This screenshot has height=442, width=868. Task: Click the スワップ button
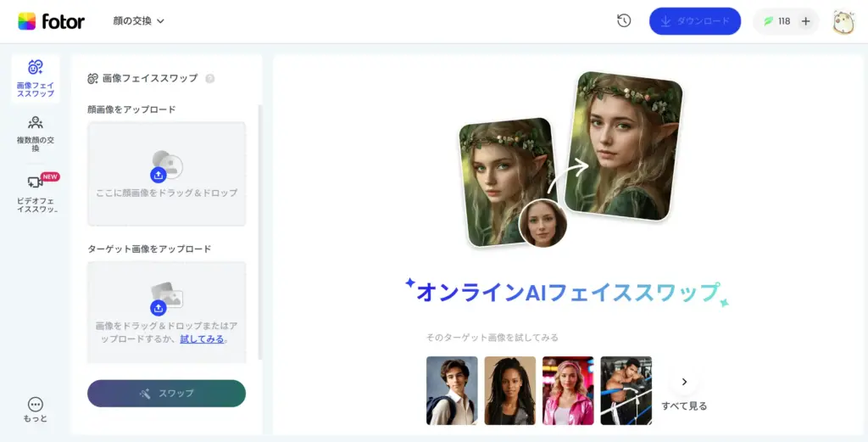167,394
